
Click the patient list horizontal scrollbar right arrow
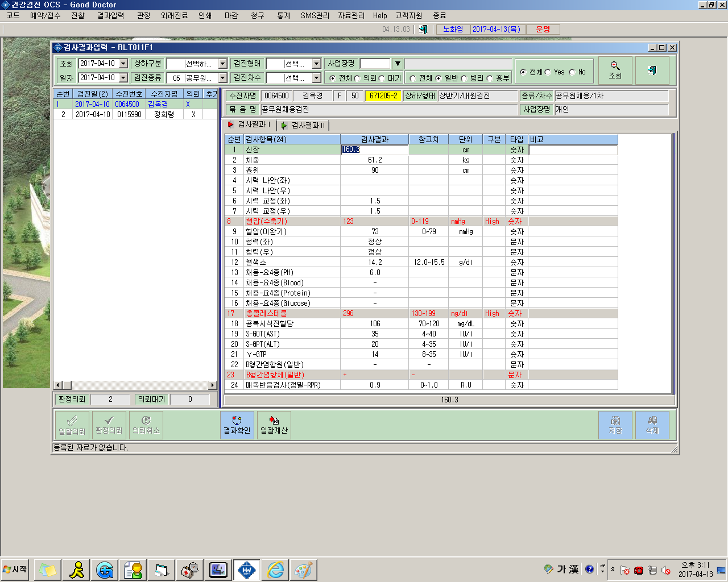point(213,385)
